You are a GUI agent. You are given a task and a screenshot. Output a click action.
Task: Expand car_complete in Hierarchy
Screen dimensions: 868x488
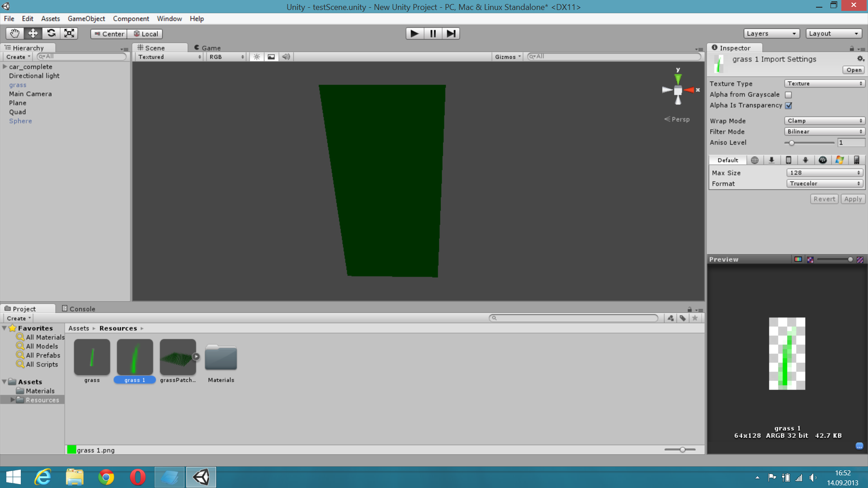(x=5, y=67)
